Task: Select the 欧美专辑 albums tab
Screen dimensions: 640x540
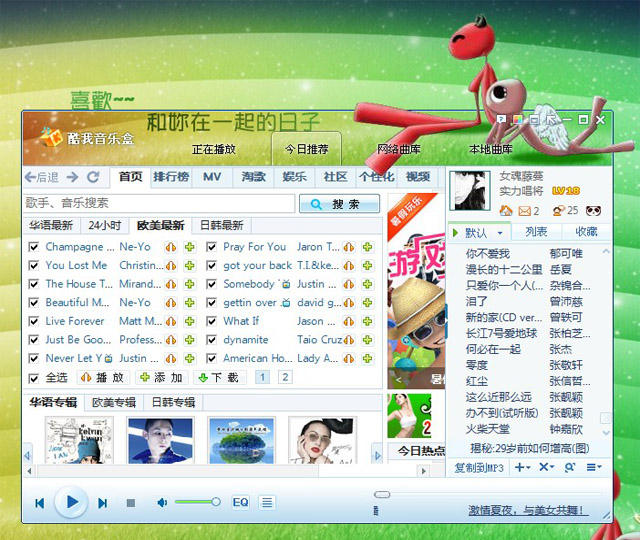Action: click(x=114, y=402)
